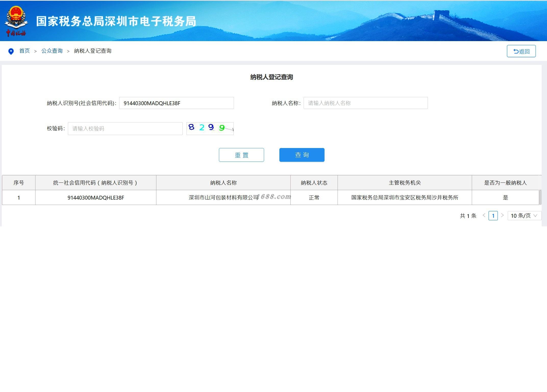This screenshot has width=547, height=392.
Task: Focus the 纳税人名称 input field
Action: [x=365, y=103]
